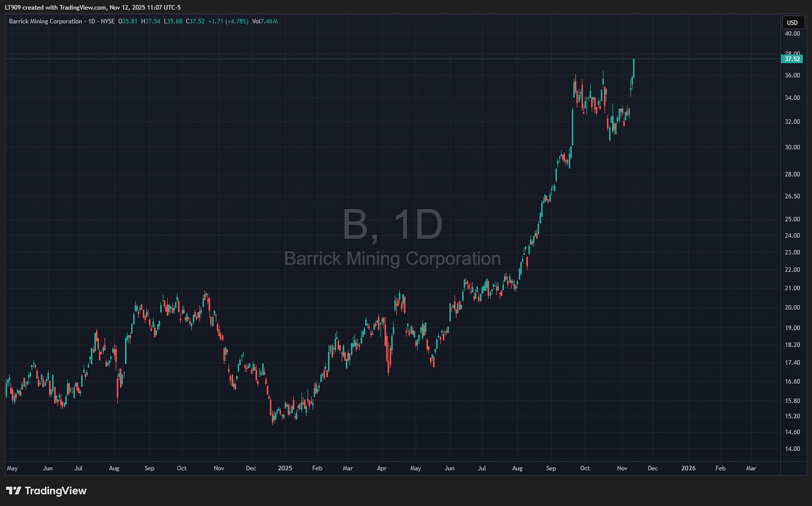
Task: Click the 2025 label on the time axis
Action: tap(285, 468)
